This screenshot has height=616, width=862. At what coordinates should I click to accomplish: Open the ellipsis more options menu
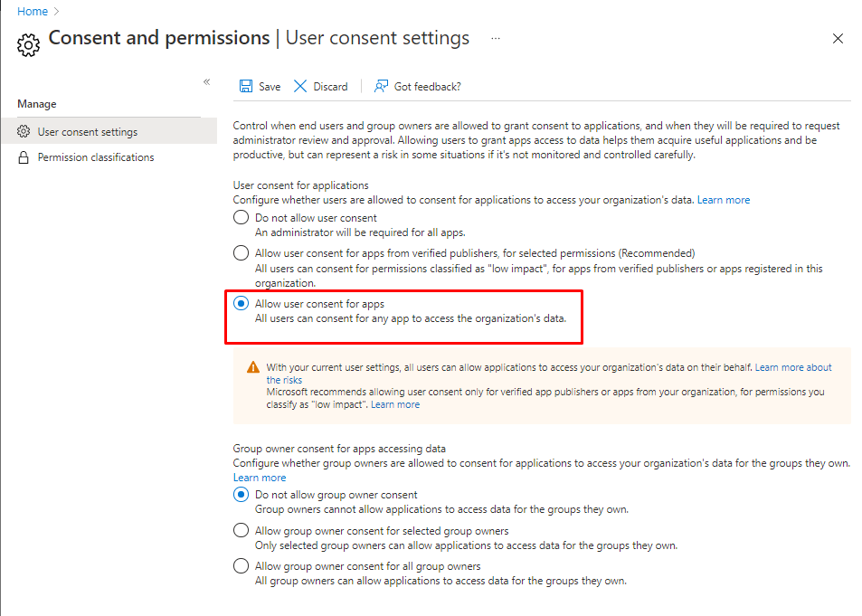(495, 38)
